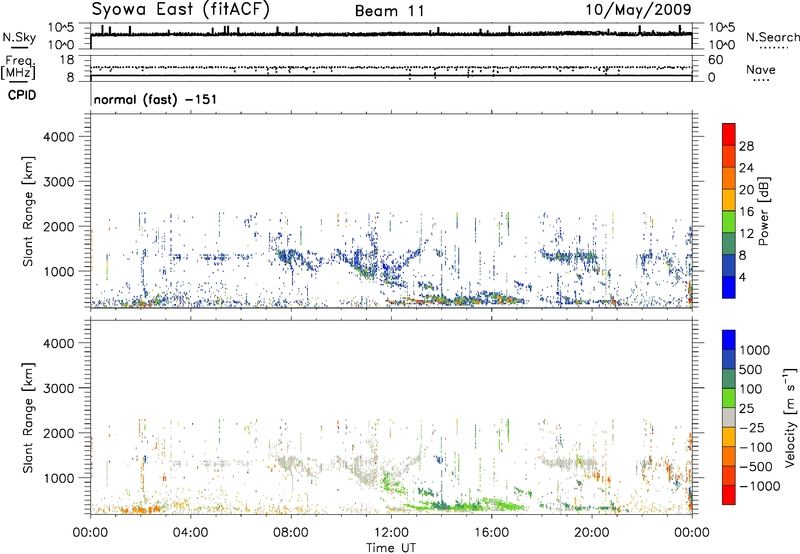
Task: Click the '1000' tick on Velocity colorbar
Action: point(755,350)
